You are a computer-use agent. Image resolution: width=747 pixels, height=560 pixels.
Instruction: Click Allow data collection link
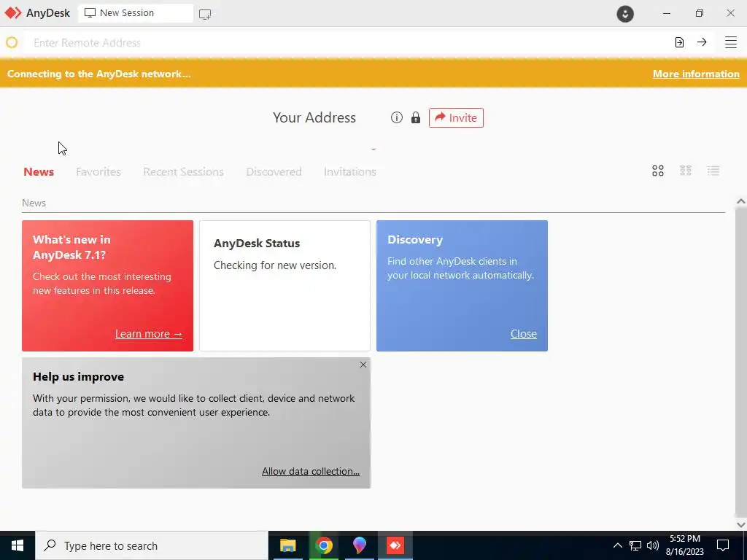311,471
